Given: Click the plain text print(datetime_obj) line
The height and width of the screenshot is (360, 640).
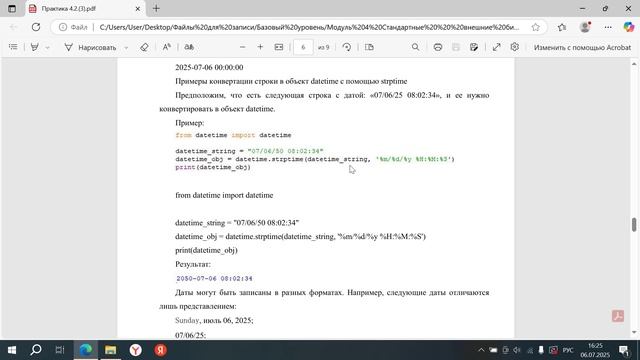Looking at the screenshot, I should tap(206, 250).
